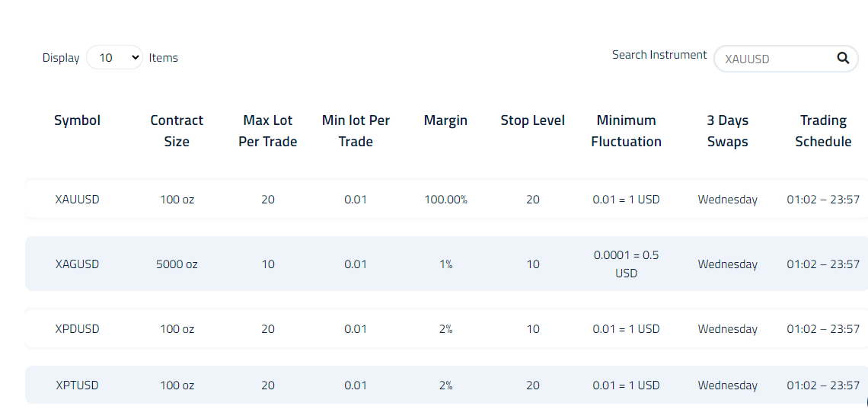The image size is (868, 419).
Task: Click the Max Lot Per Trade header
Action: (268, 131)
